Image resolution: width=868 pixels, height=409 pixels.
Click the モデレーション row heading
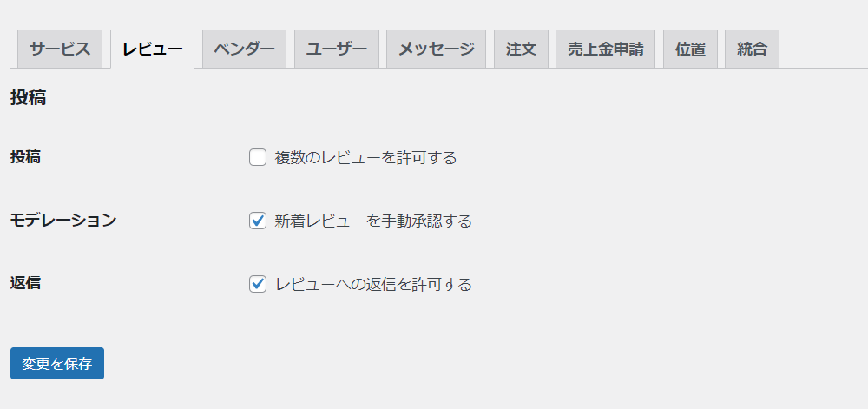coord(63,221)
